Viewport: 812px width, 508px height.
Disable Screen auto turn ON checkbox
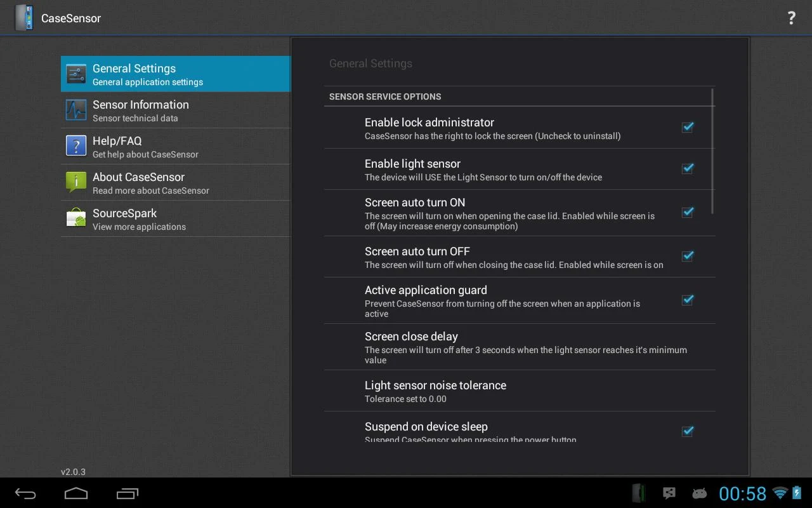click(687, 212)
